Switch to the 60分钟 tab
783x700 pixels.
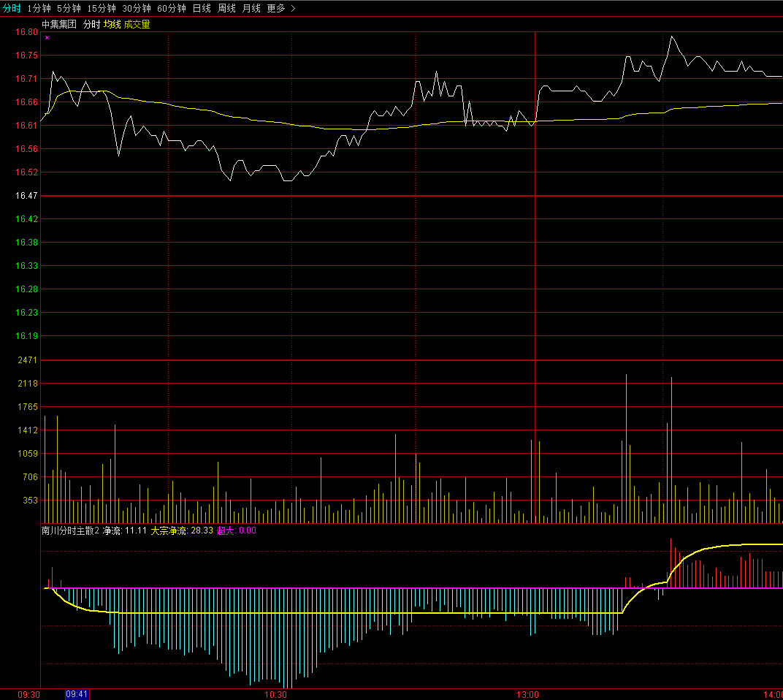click(x=171, y=9)
